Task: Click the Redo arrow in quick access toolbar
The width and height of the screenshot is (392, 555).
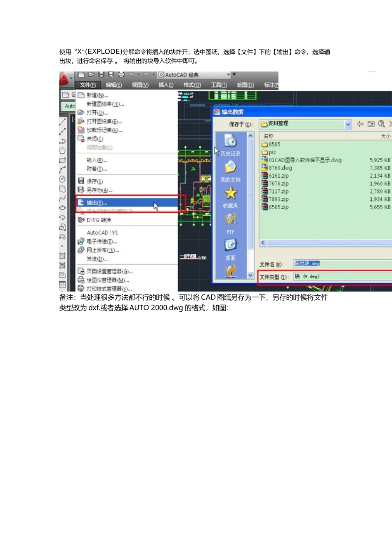Action: [145, 75]
